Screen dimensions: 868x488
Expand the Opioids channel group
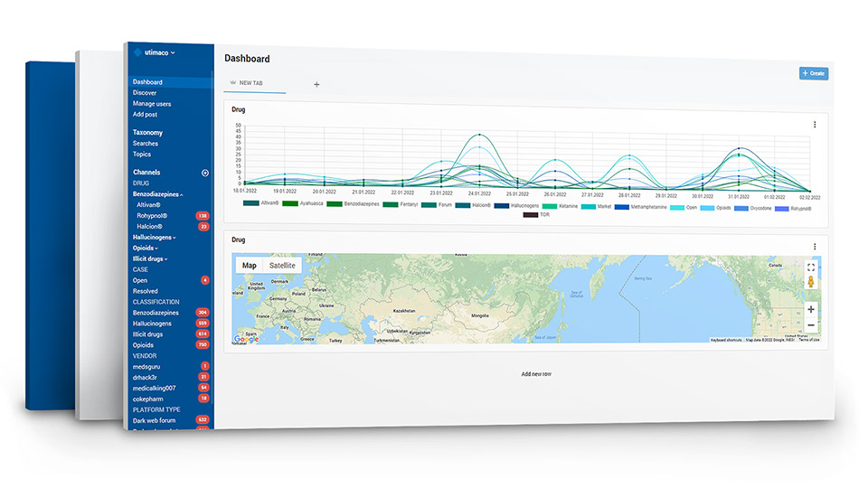point(145,248)
